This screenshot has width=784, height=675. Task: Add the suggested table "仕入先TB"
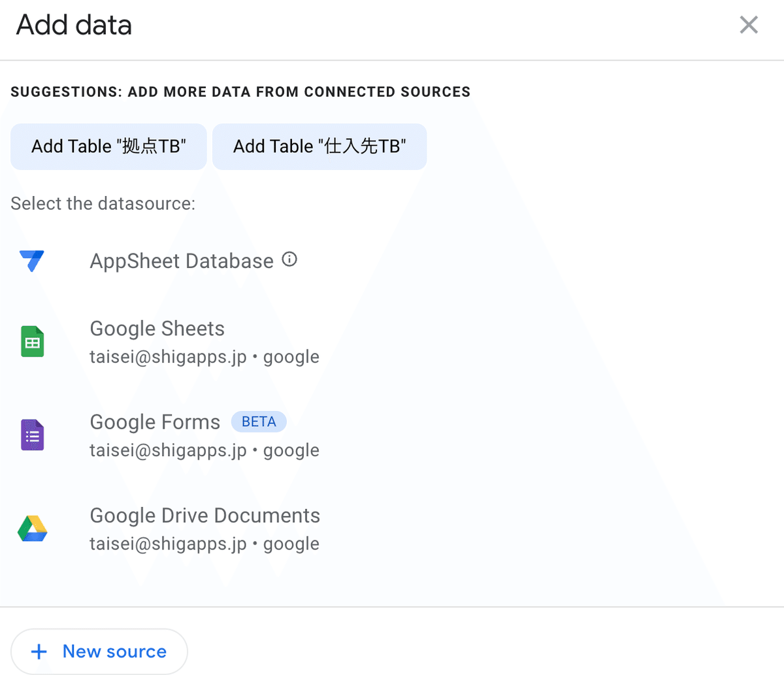[319, 146]
